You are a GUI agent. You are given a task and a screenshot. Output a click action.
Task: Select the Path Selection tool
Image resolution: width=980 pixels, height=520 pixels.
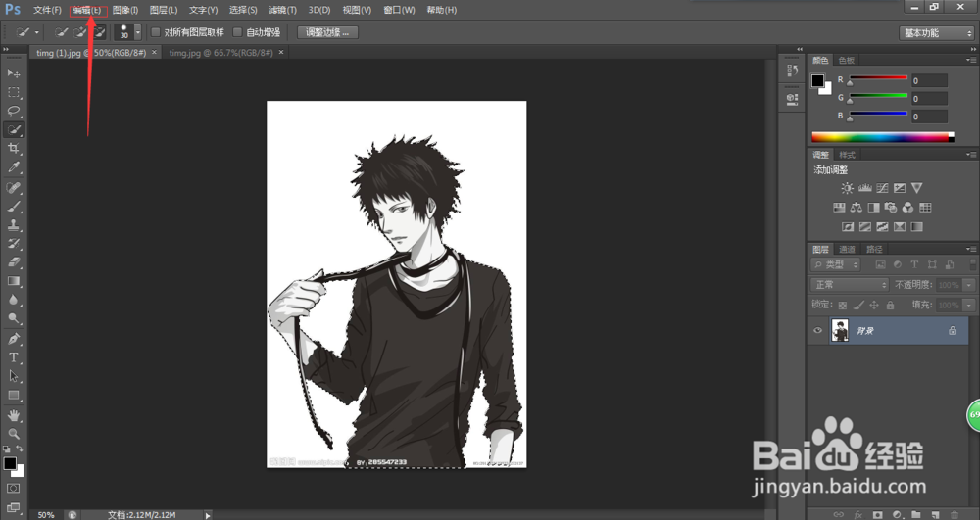coord(13,376)
